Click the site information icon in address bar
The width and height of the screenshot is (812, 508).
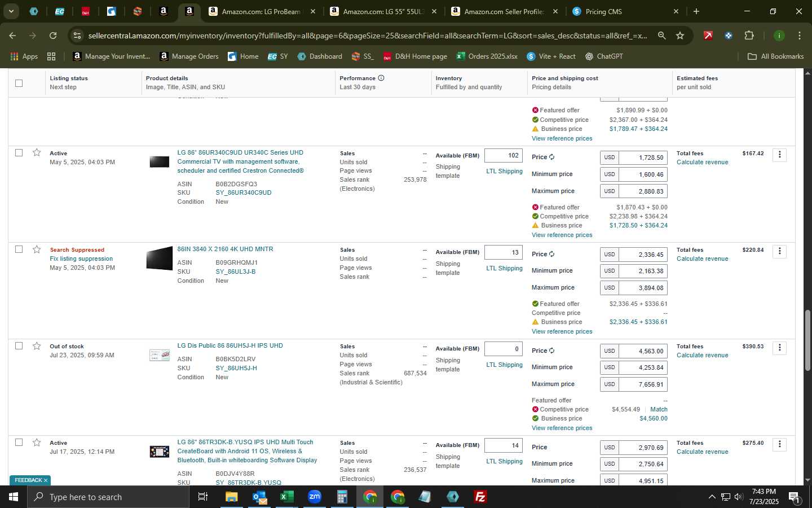point(77,36)
